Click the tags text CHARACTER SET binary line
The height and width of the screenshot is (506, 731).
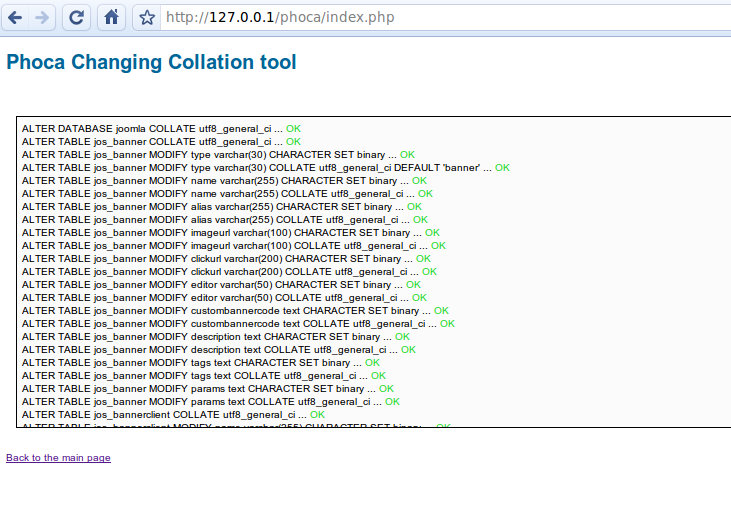click(200, 363)
